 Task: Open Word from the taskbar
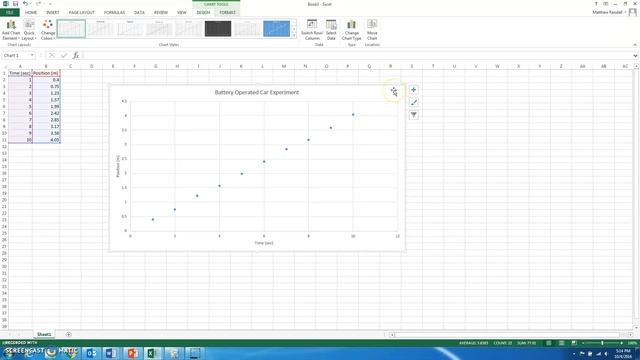pyautogui.click(x=111, y=353)
